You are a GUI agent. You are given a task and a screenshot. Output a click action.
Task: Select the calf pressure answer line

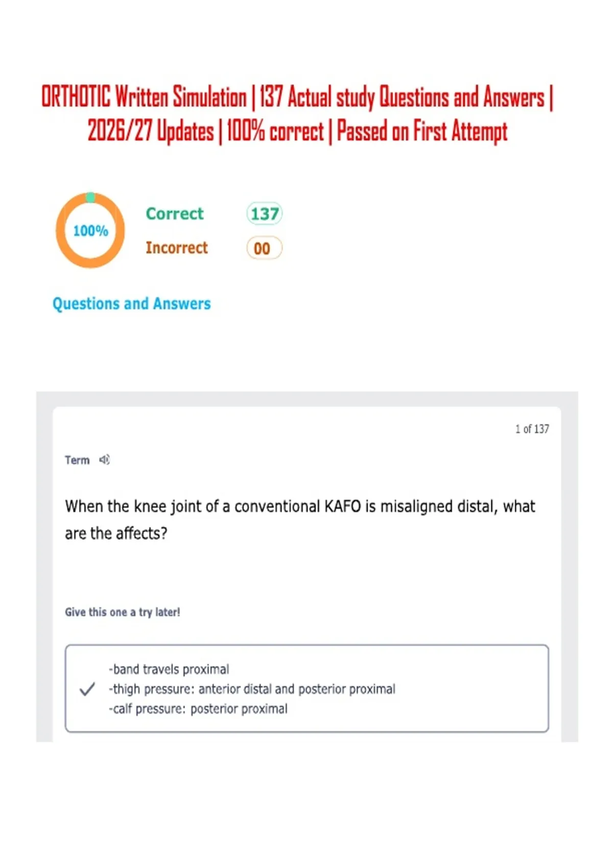(198, 709)
